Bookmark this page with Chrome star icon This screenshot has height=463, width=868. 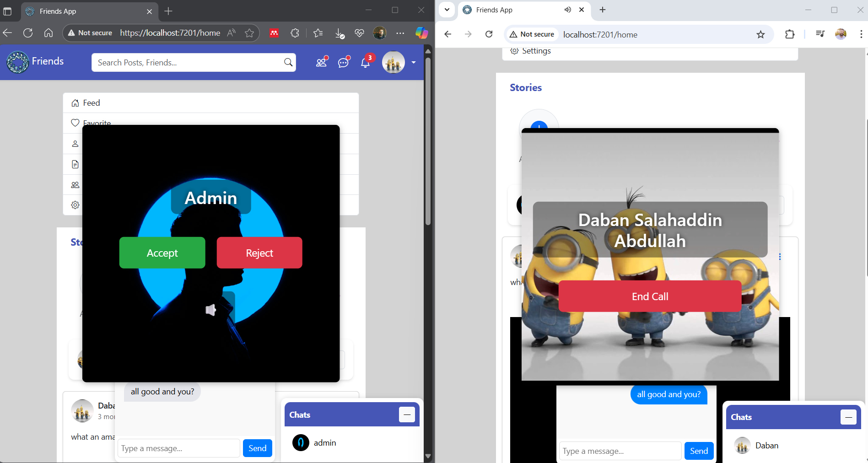click(x=760, y=34)
